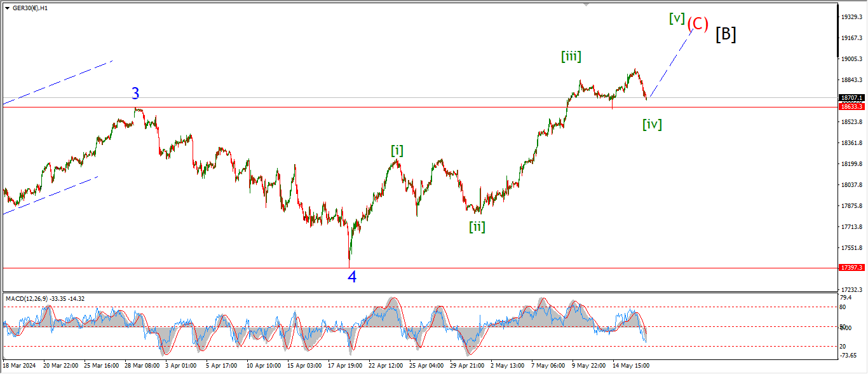Click the 19329.3 price scale value

(851, 17)
